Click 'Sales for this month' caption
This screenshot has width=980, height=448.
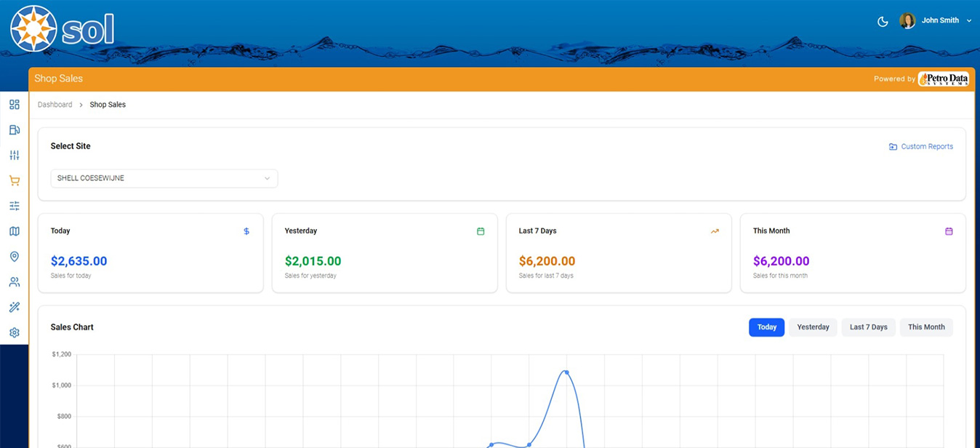click(780, 276)
